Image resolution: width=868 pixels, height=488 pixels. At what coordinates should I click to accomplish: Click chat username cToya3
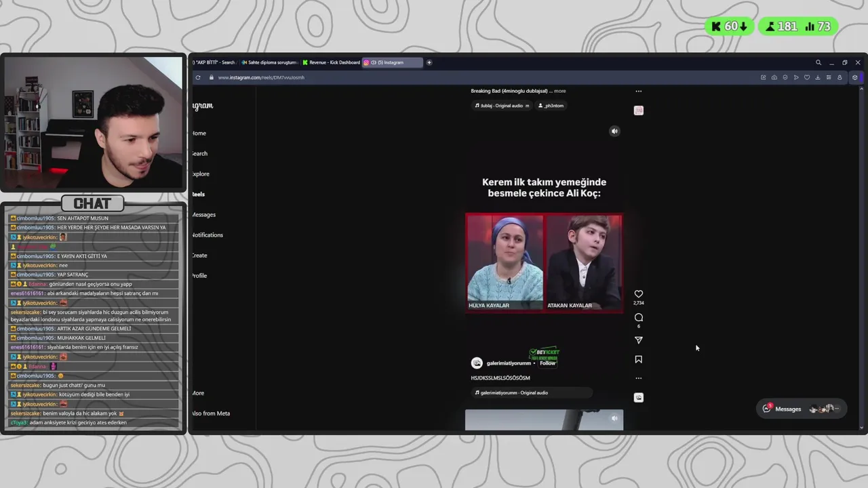pyautogui.click(x=19, y=422)
